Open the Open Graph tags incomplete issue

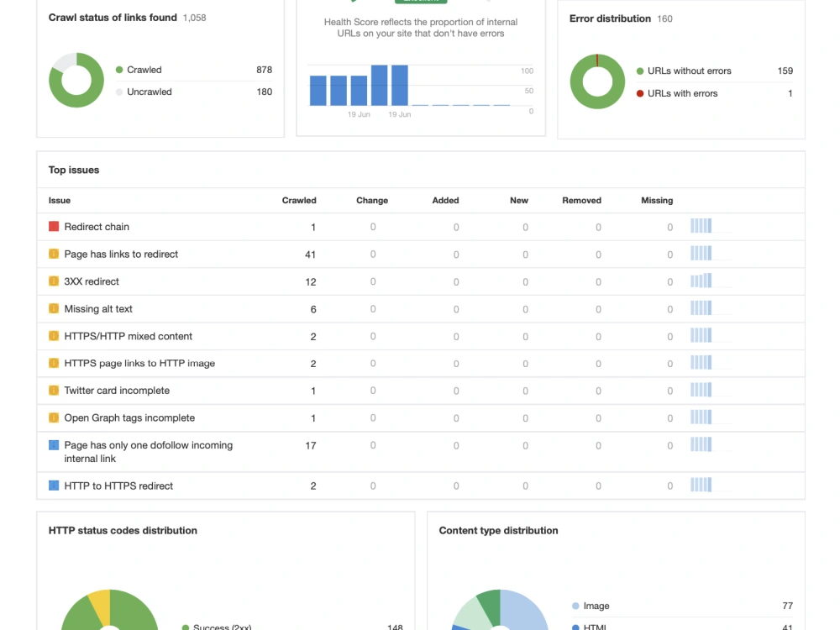129,417
